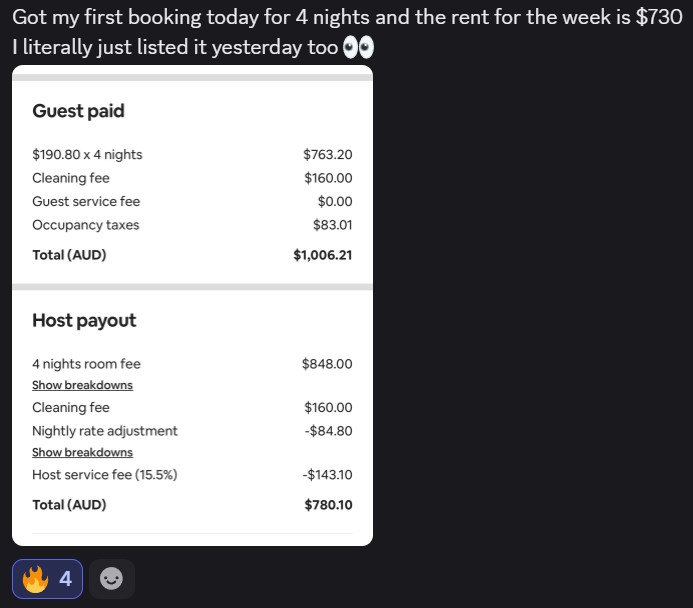
Task: Expand Show breakdowns under Nightly rate adjustment
Action: [x=82, y=452]
